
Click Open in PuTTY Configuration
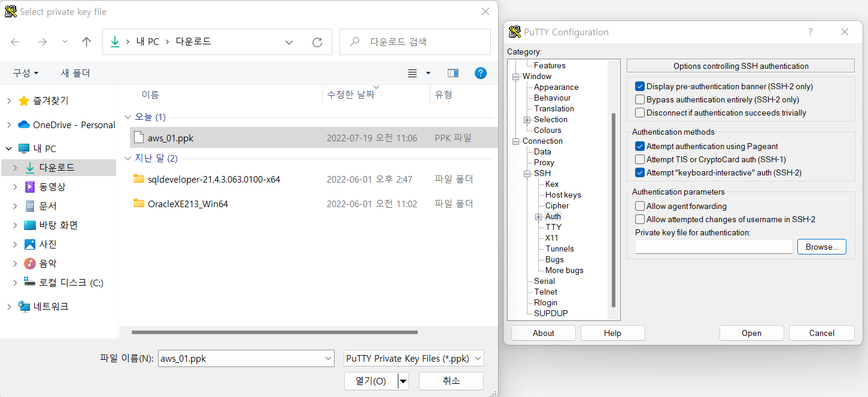click(x=752, y=333)
